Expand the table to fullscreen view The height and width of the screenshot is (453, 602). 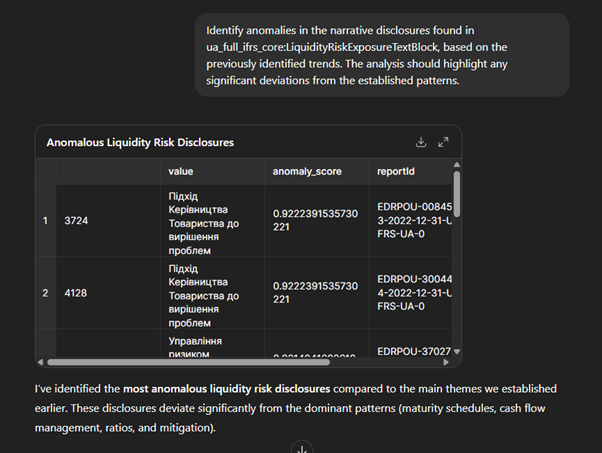pos(443,142)
